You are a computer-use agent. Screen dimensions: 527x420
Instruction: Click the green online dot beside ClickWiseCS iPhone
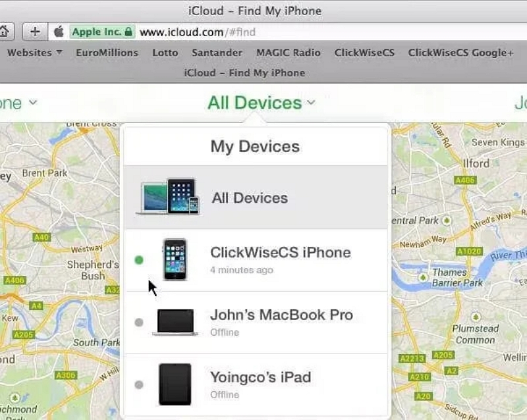click(x=138, y=259)
